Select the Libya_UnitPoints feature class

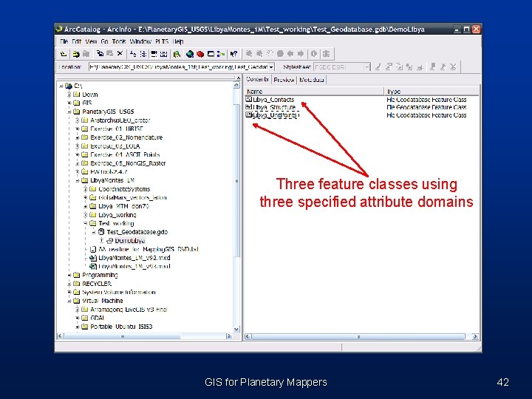272,115
